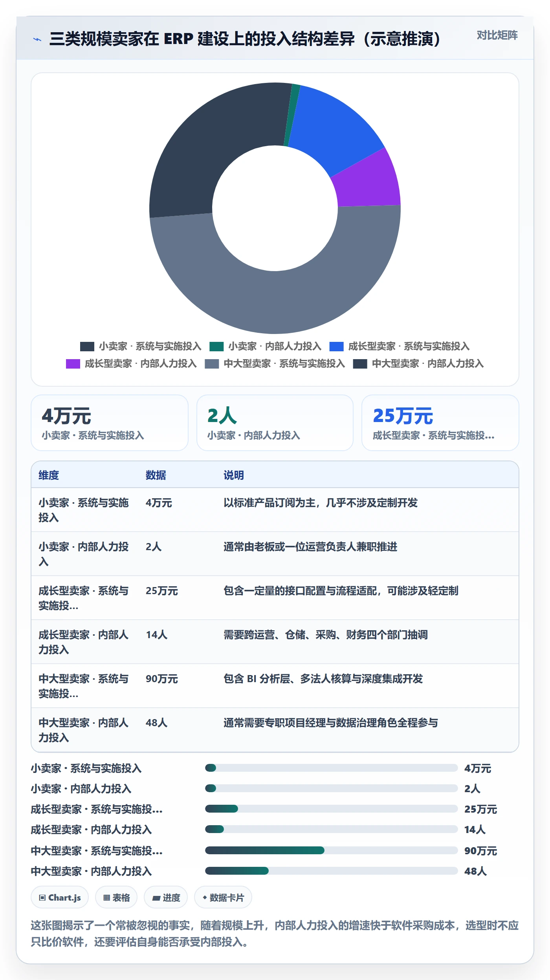Click the description 需要跨运营、仓储、采购、财务四个部门抽调
The width and height of the screenshot is (550, 980).
coord(326,635)
